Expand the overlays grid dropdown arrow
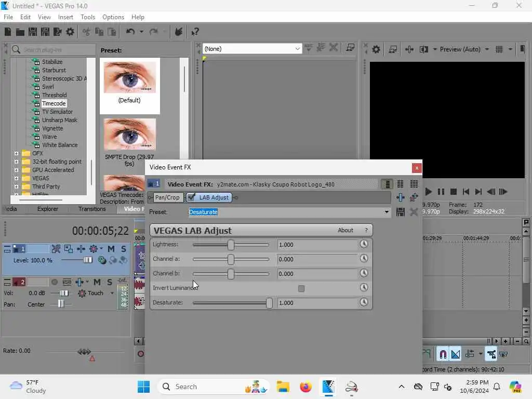532x399 pixels. [510, 49]
